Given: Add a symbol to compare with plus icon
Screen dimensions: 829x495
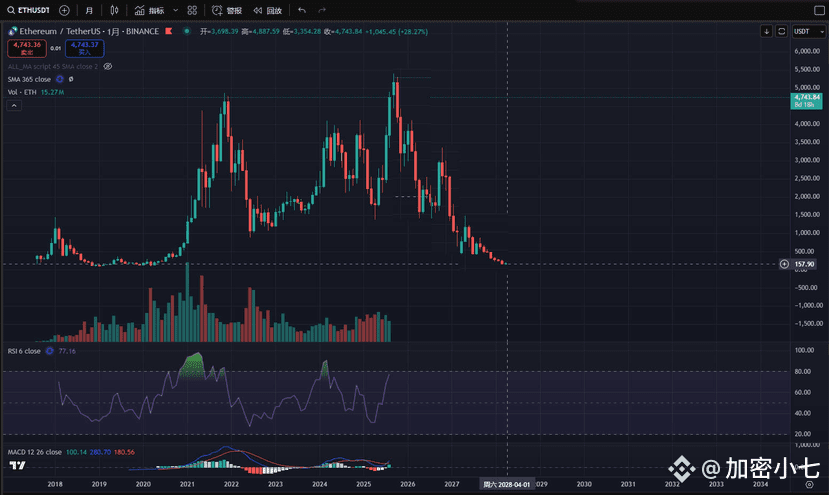Looking at the screenshot, I should pos(65,10).
